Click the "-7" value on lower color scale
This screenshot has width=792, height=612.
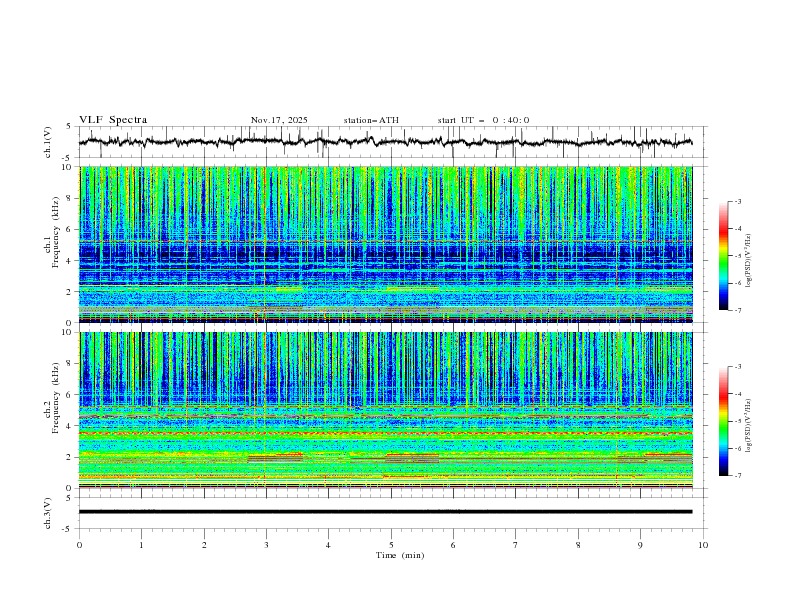(x=737, y=476)
